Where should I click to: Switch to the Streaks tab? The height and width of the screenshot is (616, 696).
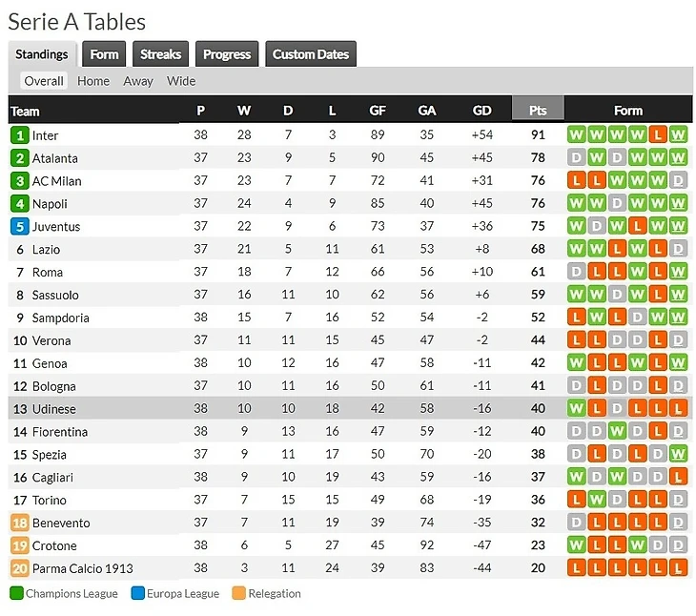coord(161,54)
